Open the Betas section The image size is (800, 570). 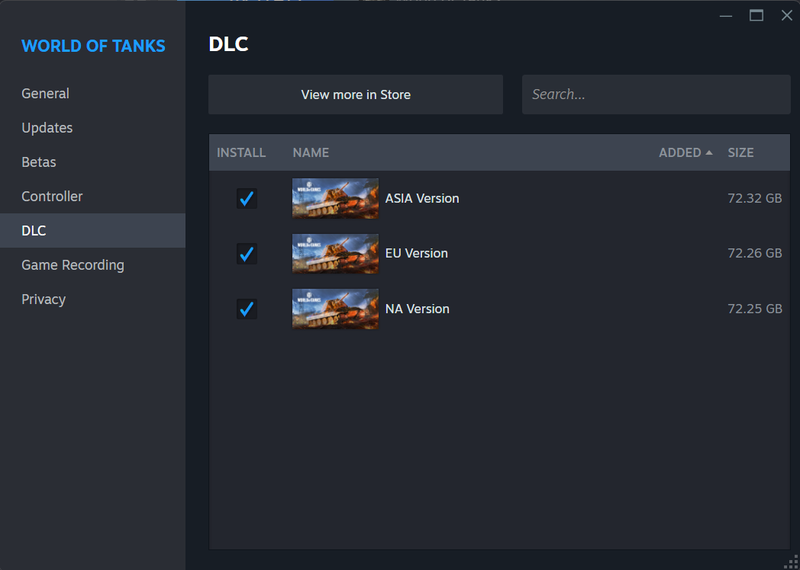point(93,162)
